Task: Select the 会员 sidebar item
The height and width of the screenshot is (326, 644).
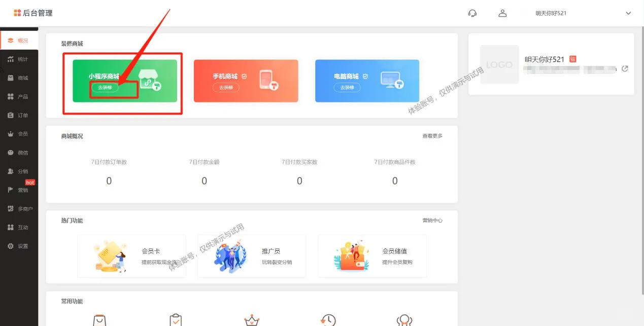Action: [x=19, y=133]
